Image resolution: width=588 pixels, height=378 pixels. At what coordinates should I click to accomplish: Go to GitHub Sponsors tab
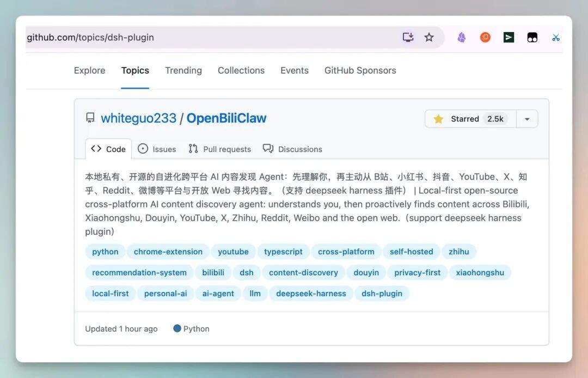coord(360,70)
